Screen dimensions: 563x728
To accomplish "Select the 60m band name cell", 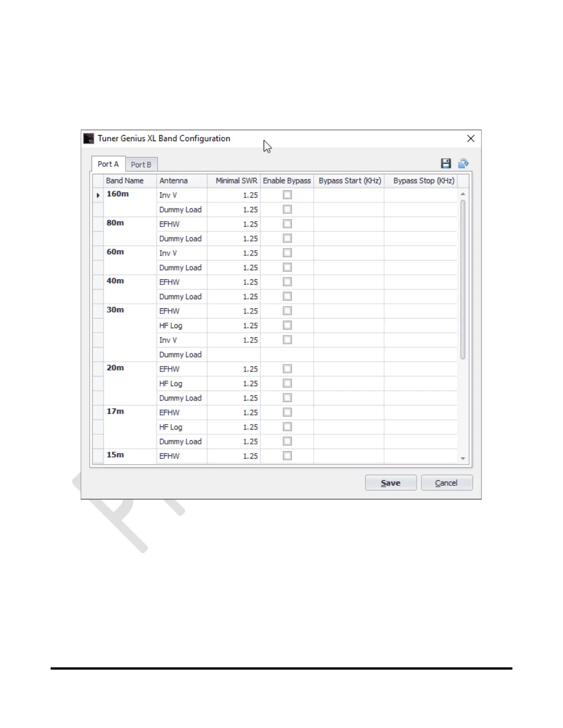I will (x=130, y=260).
